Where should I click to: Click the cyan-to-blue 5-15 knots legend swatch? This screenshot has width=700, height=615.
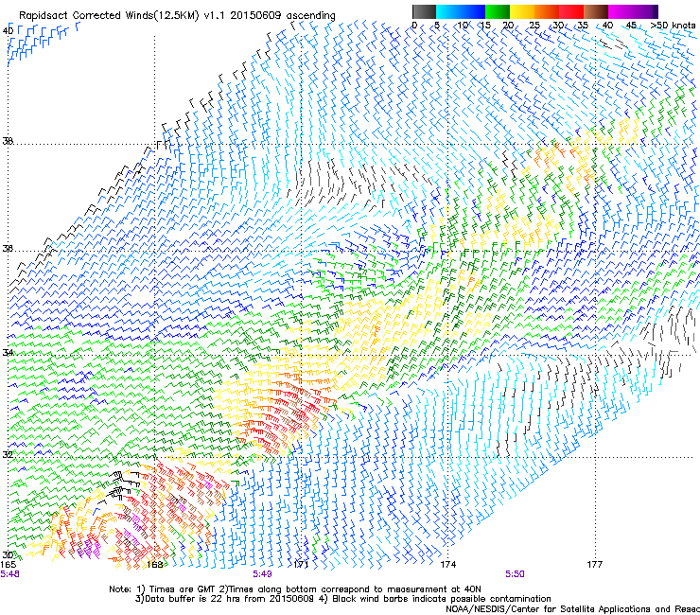coord(461,11)
